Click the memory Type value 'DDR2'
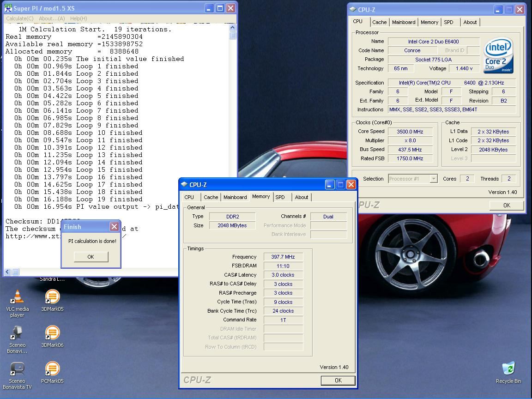 tap(232, 217)
